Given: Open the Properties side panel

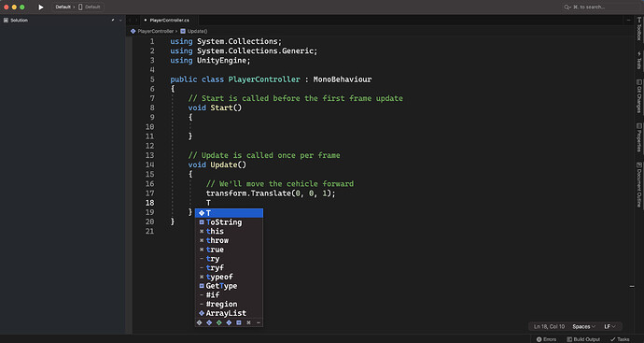Looking at the screenshot, I should (x=639, y=137).
